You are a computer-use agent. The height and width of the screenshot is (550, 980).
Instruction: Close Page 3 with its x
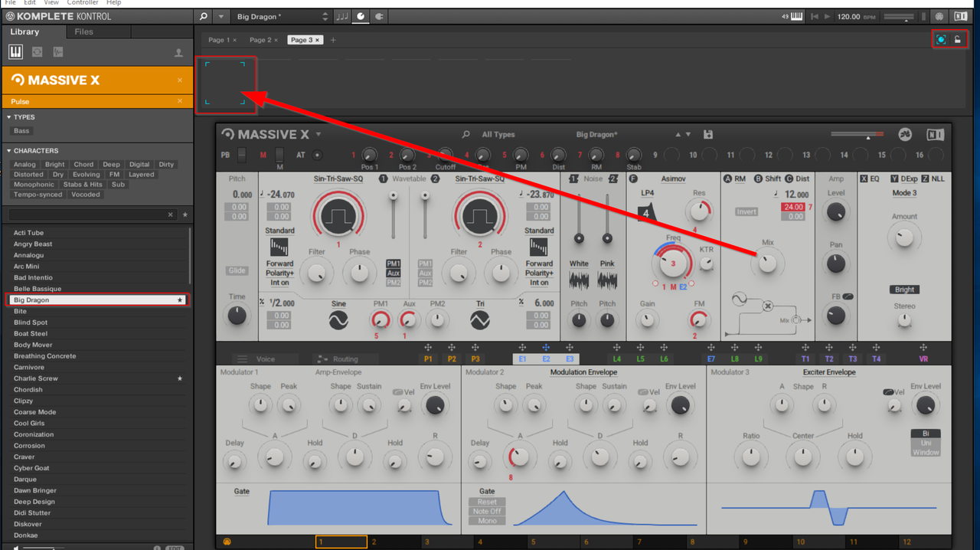pyautogui.click(x=317, y=40)
